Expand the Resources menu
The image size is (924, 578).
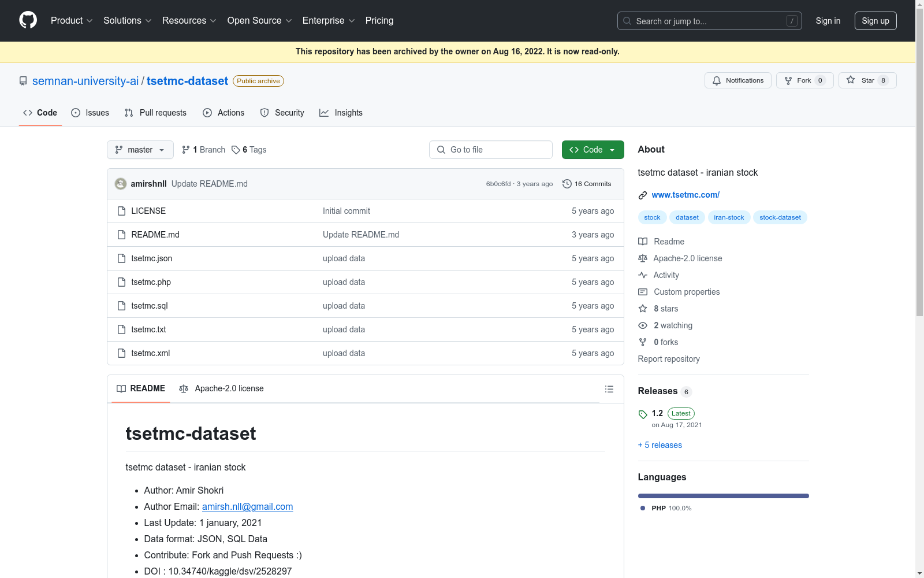click(x=189, y=20)
